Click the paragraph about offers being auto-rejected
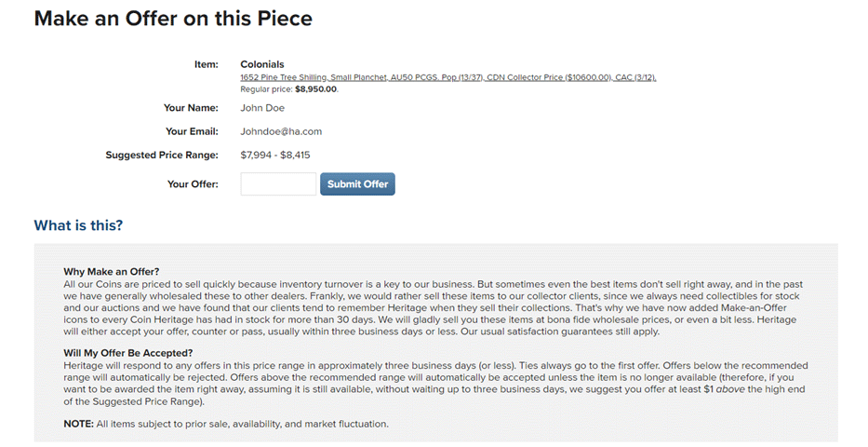Image resolution: width=868 pixels, height=447 pixels. pos(435,384)
